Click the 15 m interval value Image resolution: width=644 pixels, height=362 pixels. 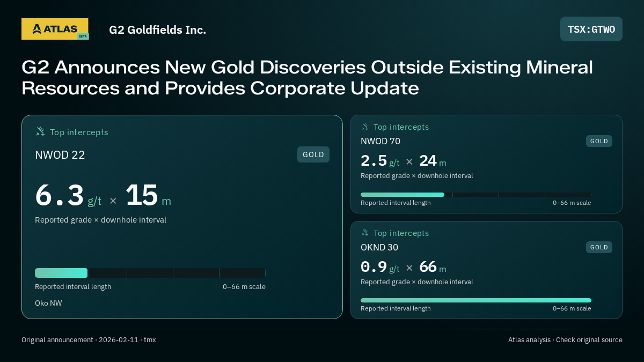[x=148, y=196]
